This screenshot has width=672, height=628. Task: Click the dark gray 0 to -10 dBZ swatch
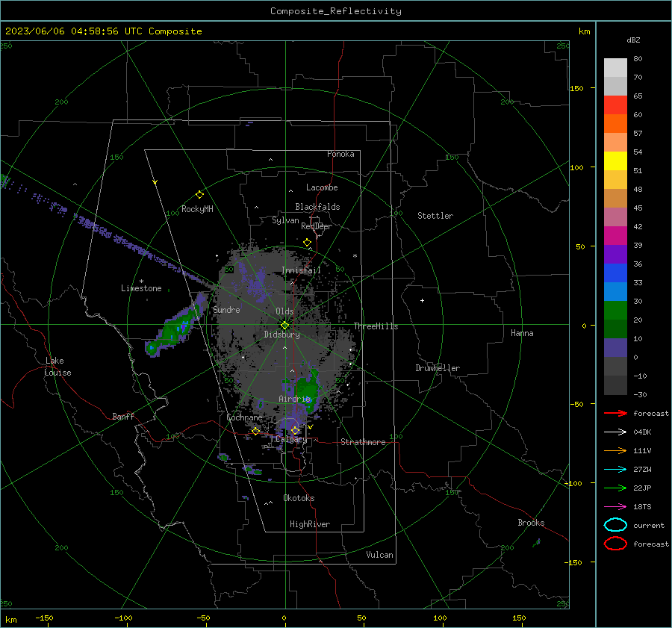pos(615,366)
